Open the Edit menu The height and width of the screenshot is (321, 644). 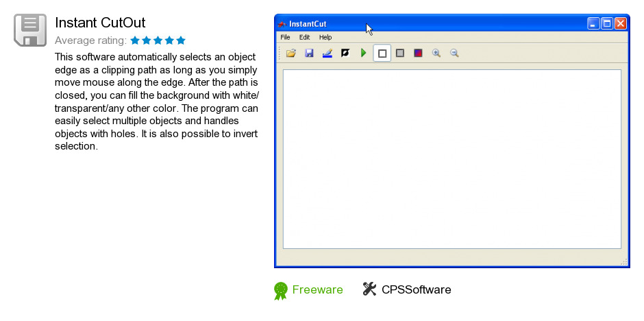click(x=304, y=38)
